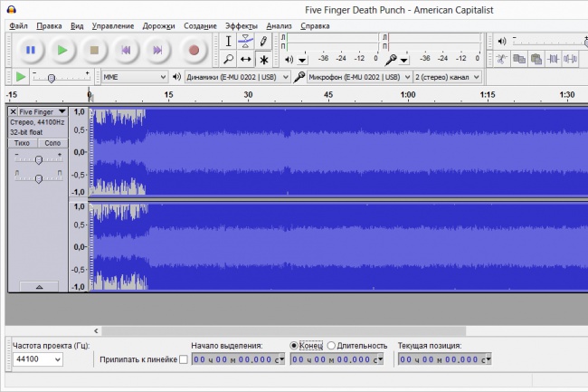Pause playback with the Pause button
Image resolution: width=588 pixels, height=392 pixels.
tap(31, 50)
